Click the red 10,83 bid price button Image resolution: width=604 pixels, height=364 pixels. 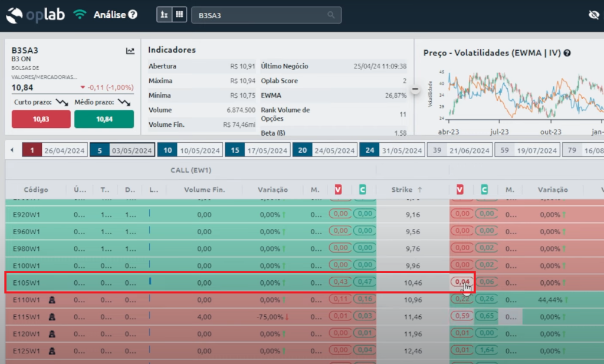click(x=41, y=119)
